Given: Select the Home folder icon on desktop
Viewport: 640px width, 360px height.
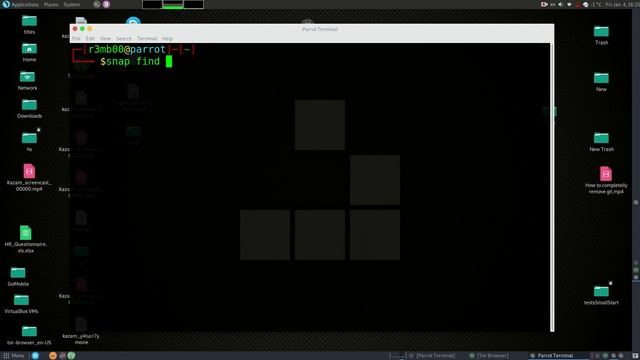Looking at the screenshot, I should [x=29, y=52].
